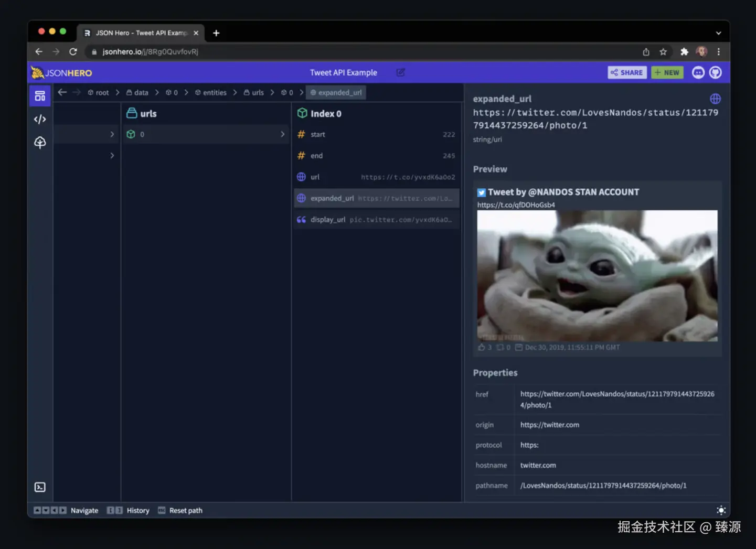Click the Reset path shortcut hint
The image size is (756, 549).
point(180,510)
